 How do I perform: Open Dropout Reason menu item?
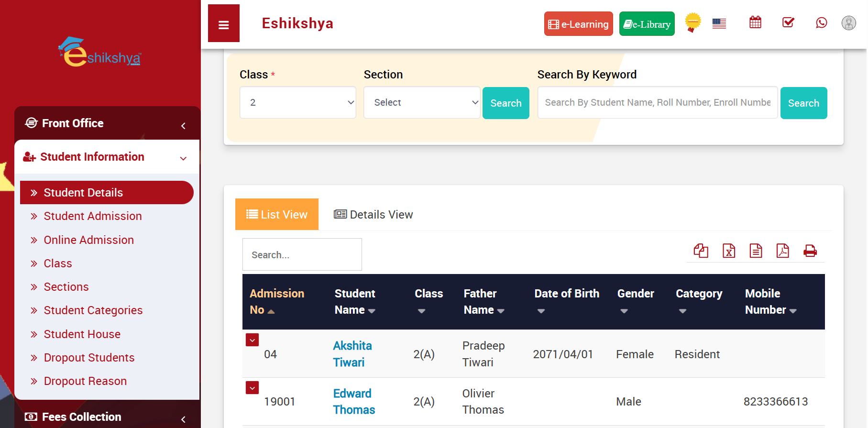[85, 381]
